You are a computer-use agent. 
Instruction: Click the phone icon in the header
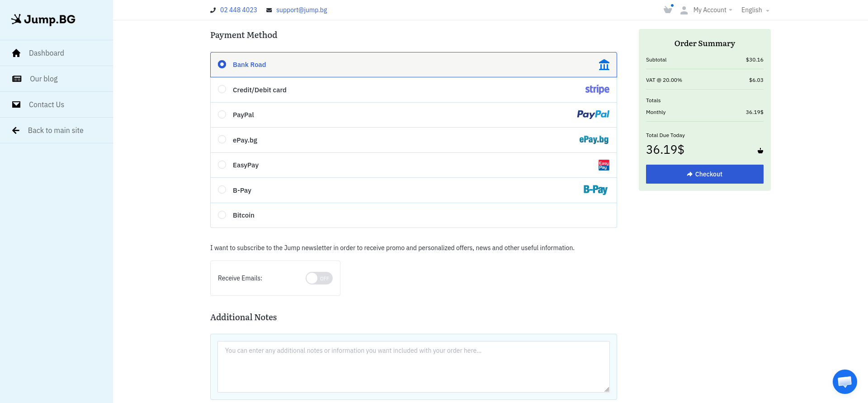(213, 10)
